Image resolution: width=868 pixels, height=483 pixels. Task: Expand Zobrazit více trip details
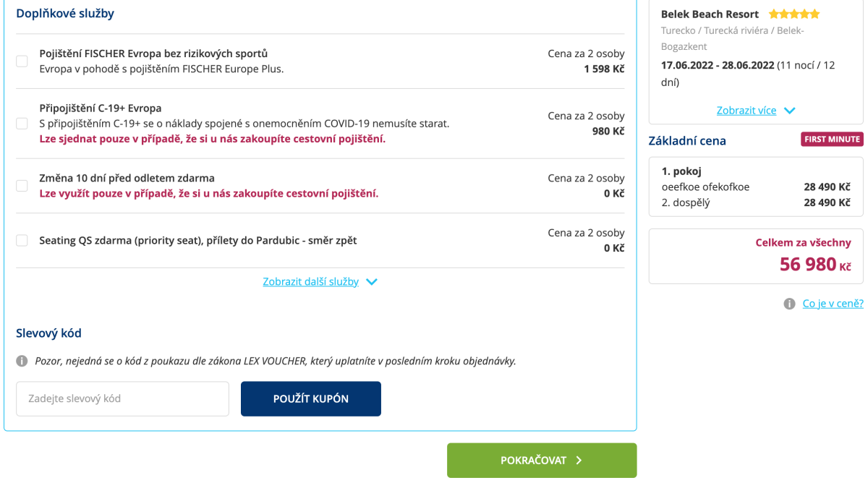click(746, 111)
